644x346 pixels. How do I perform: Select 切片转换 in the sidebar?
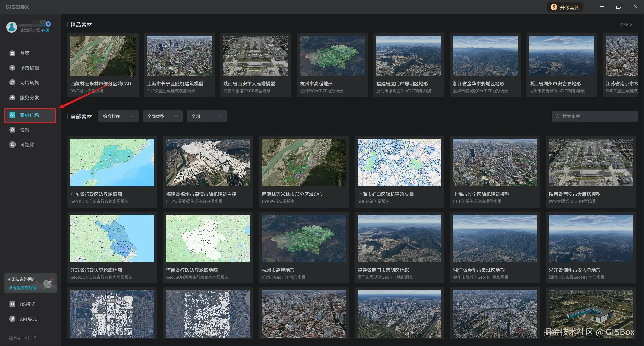click(30, 82)
